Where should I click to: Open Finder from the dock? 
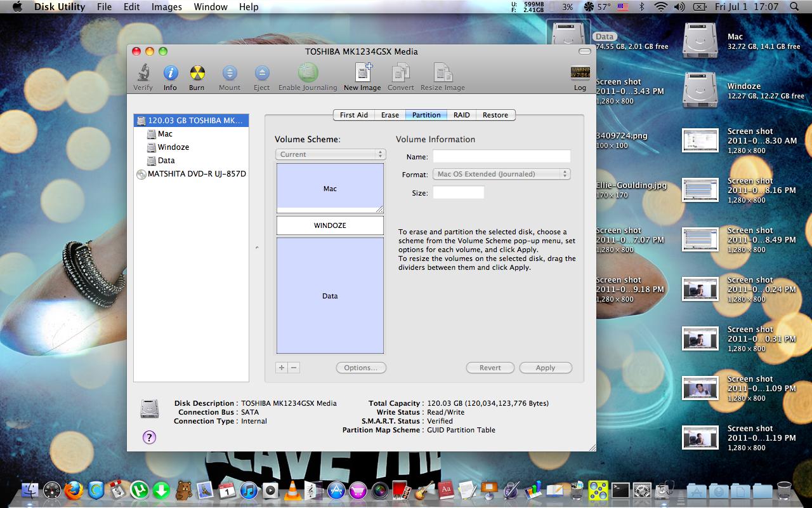[x=30, y=490]
